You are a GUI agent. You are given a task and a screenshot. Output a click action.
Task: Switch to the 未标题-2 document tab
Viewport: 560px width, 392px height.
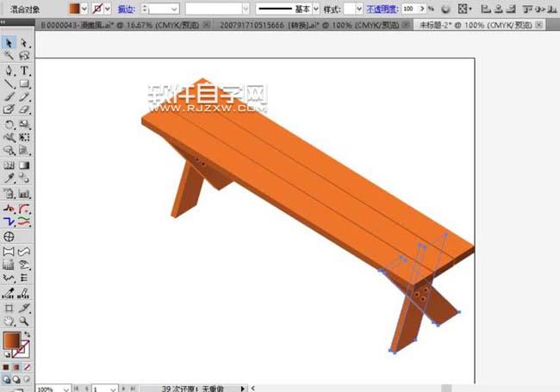point(476,25)
